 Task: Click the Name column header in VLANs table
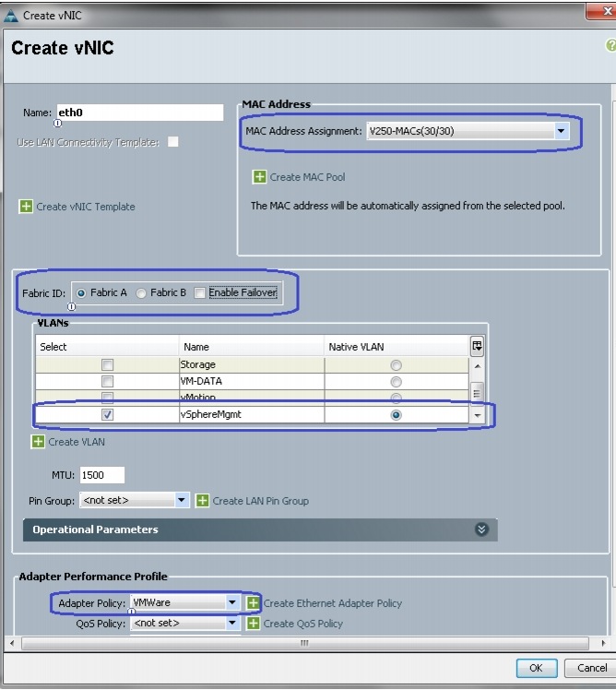pyautogui.click(x=251, y=346)
